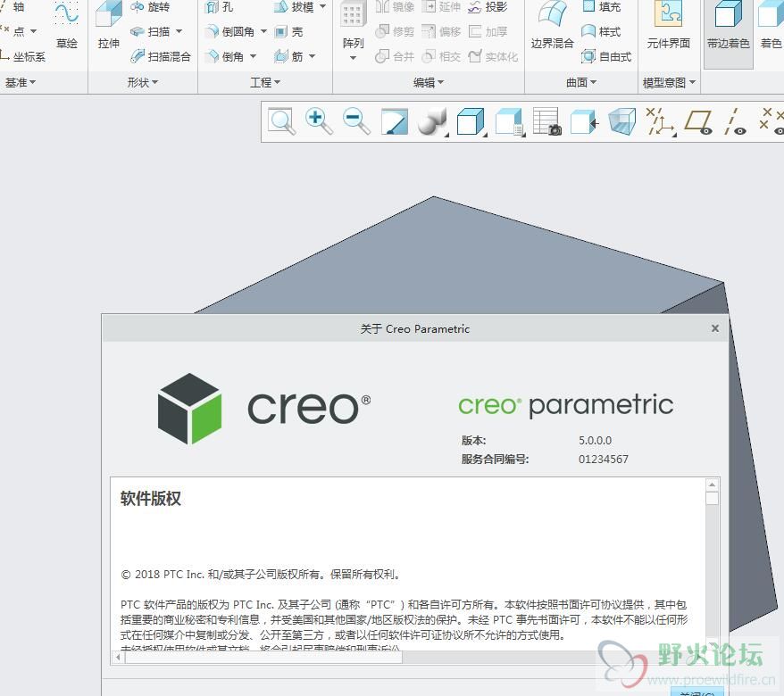
Task: Select the Revolve (旋转) tool
Action: [x=150, y=7]
